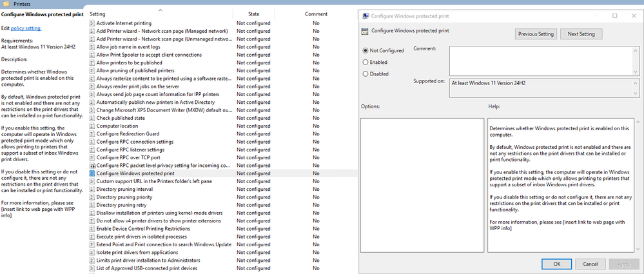Click the icon beside Configure RPC over TCP port

[92, 158]
